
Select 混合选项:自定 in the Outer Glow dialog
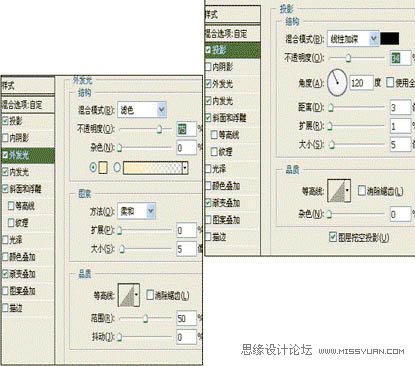coord(27,105)
